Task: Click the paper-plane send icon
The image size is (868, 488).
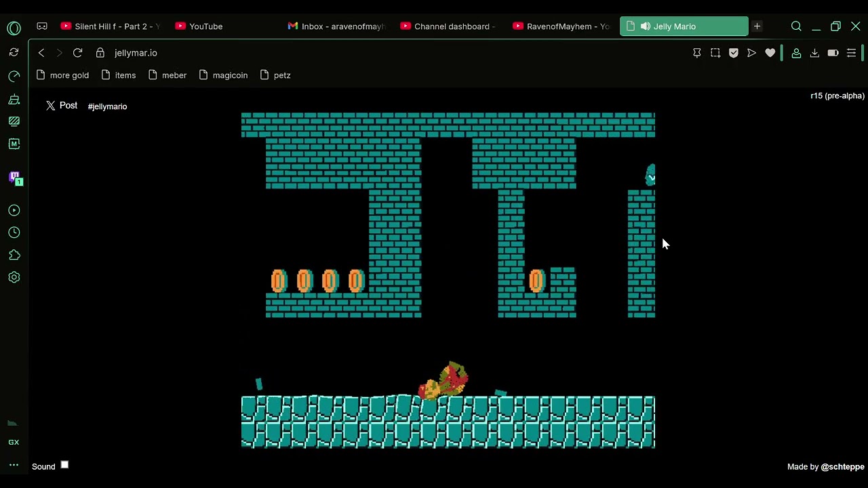Action: pyautogui.click(x=751, y=53)
